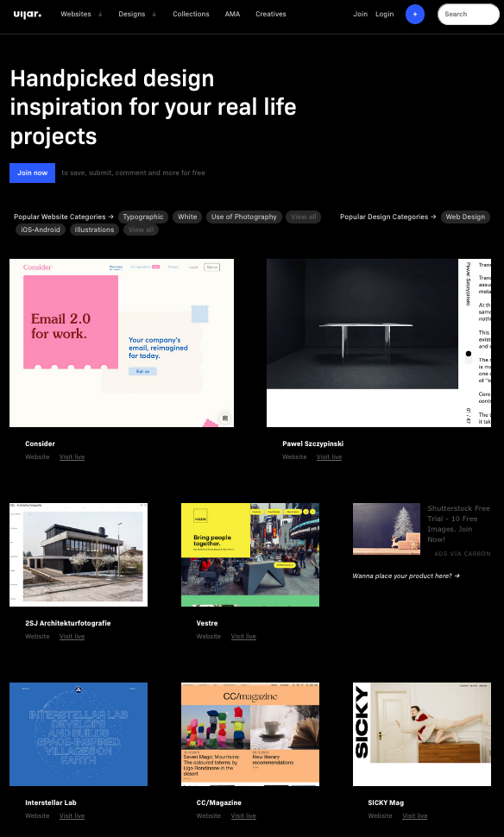Visit live link for Interstellar Lab

72,815
